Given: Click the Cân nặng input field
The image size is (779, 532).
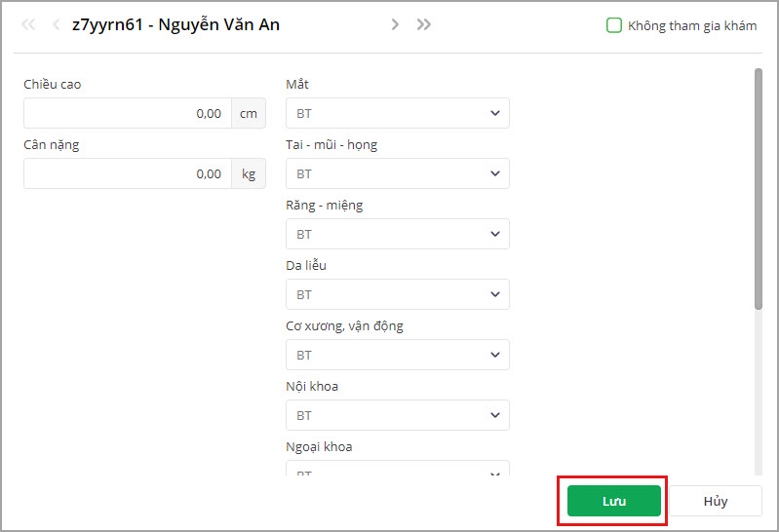Looking at the screenshot, I should tap(128, 173).
